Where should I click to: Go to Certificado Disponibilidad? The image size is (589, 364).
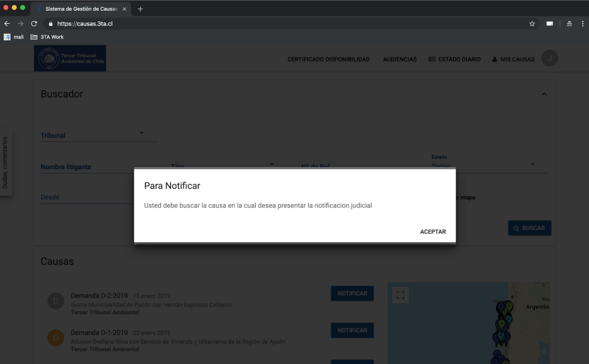pos(328,60)
